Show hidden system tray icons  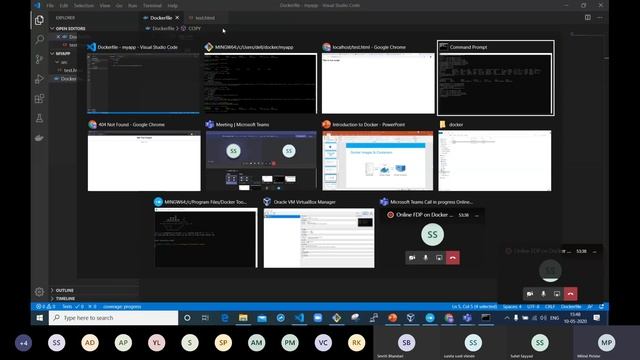point(507,318)
